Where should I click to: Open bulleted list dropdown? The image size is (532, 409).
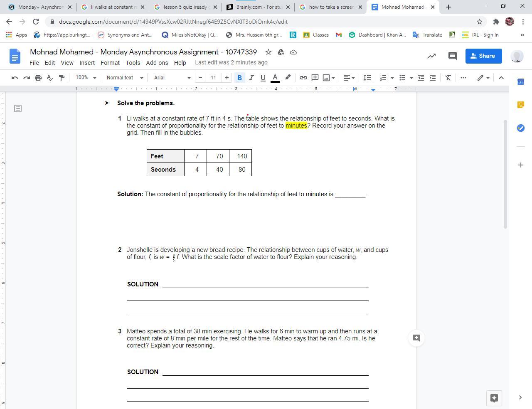coord(406,78)
